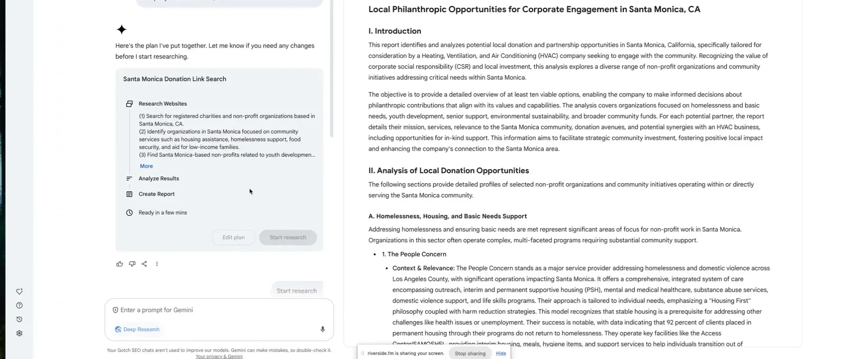868x359 pixels.
Task: Open the activity history icon
Action: (19, 319)
